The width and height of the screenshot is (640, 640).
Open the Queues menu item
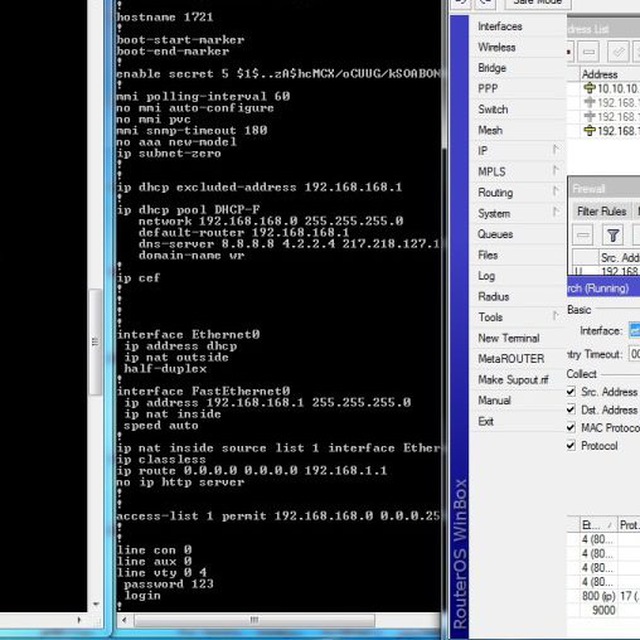point(495,234)
